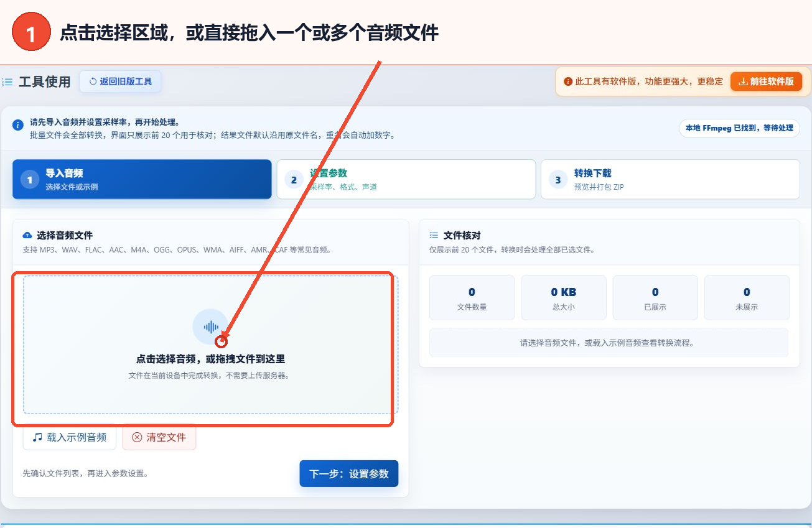Viewport: 812px width, 528px height.
Task: Select the 导入音频 step tab
Action: click(142, 179)
